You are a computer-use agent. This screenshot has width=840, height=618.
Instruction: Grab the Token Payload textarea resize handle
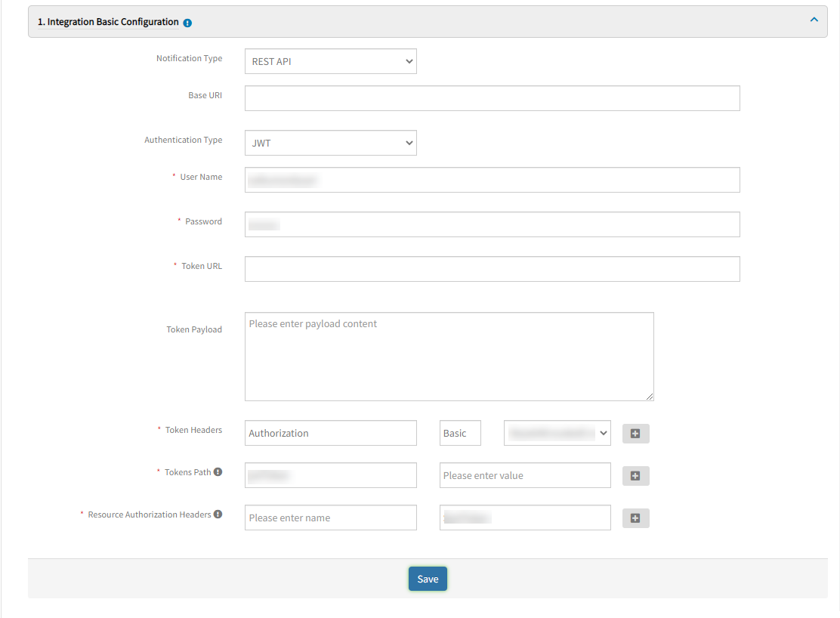click(x=650, y=396)
